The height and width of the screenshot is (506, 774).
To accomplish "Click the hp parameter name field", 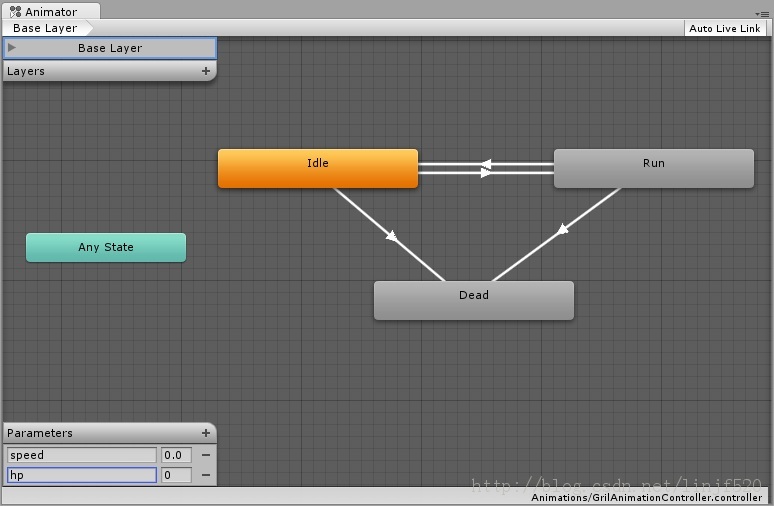I will pos(82,475).
